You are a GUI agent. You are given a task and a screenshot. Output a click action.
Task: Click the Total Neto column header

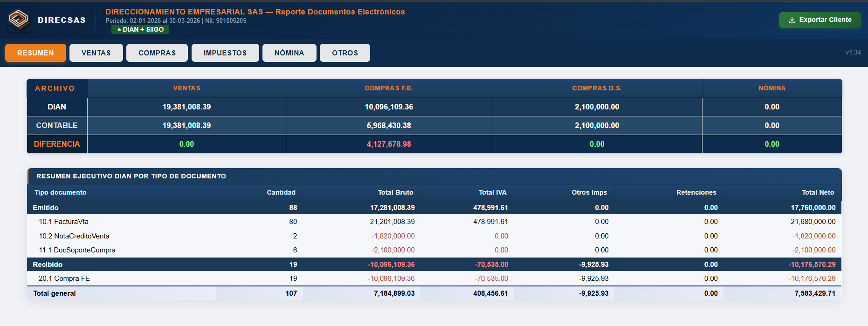point(818,192)
